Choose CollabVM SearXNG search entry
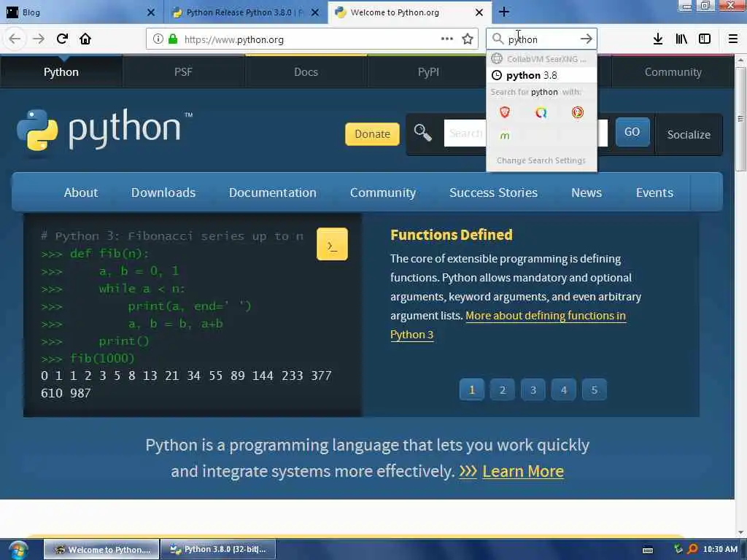Image resolution: width=747 pixels, height=560 pixels. pos(541,58)
